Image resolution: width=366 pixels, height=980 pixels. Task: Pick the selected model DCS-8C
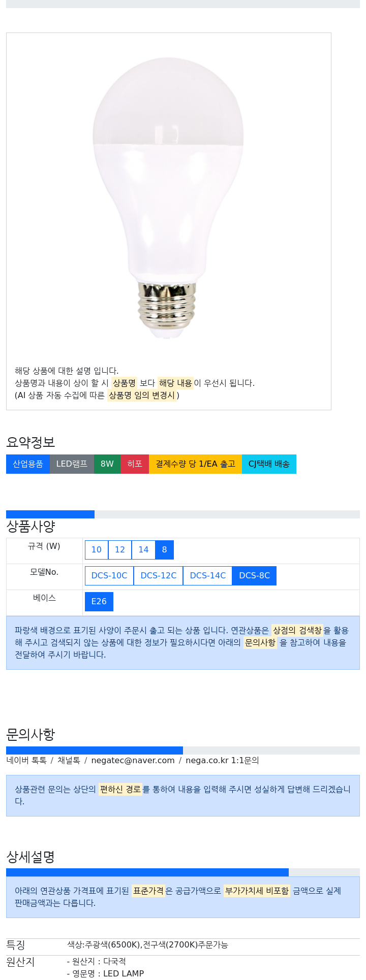coord(254,576)
